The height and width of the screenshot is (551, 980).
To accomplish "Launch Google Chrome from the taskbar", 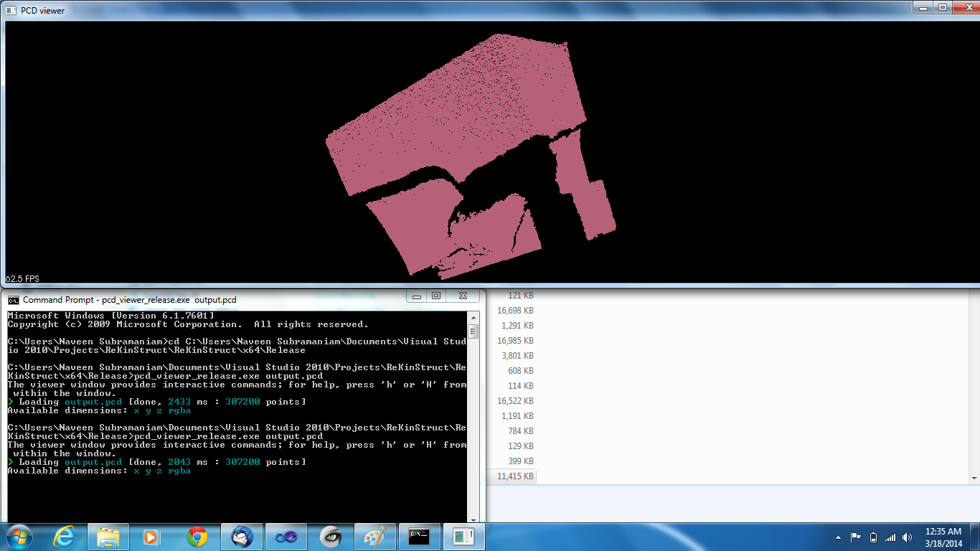I will tap(197, 536).
